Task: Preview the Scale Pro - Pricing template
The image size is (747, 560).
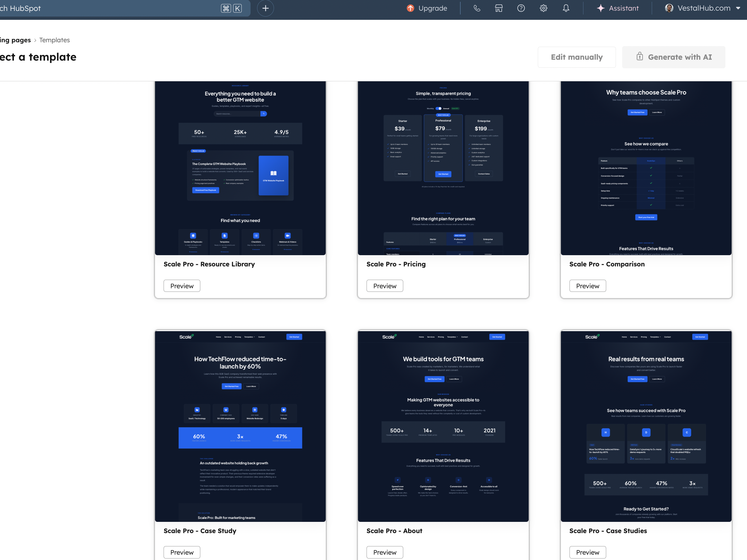Action: (385, 286)
